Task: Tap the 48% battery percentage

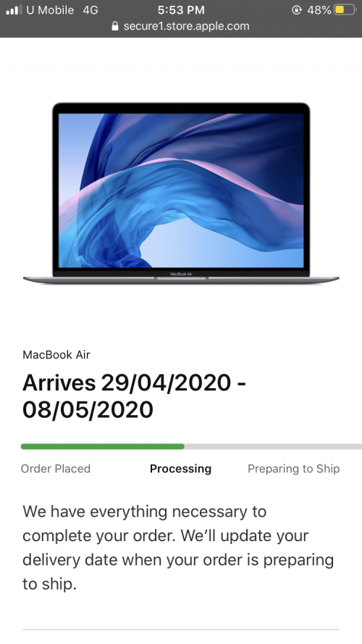Action: 319,10
